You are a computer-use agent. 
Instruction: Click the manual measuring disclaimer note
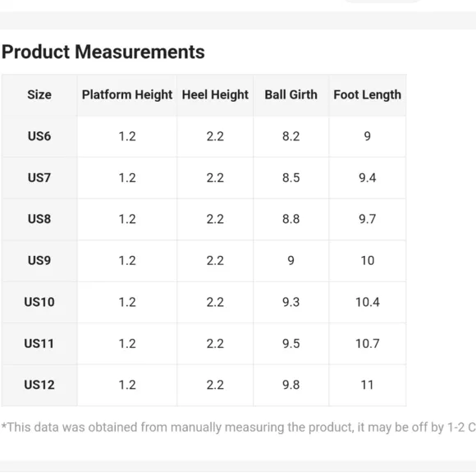point(238,427)
